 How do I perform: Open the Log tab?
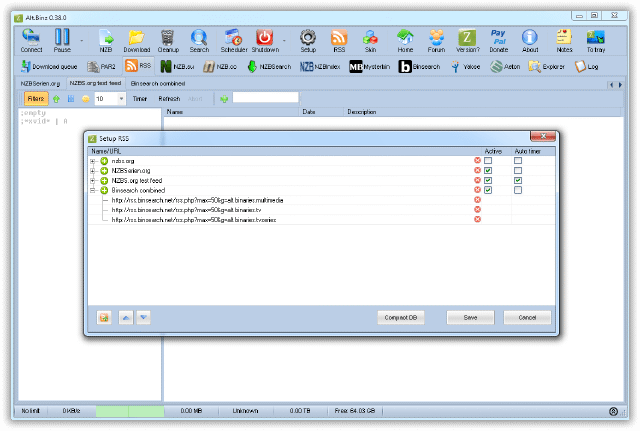click(587, 67)
